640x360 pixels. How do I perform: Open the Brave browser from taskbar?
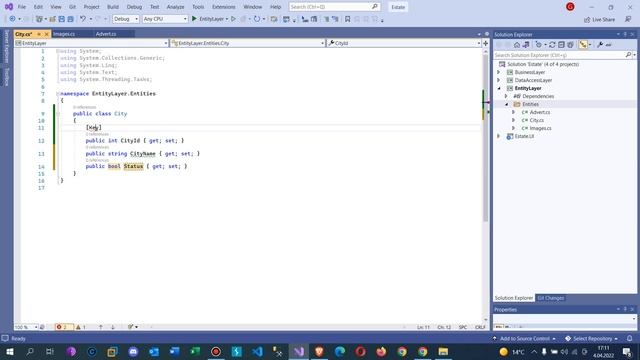[319, 351]
